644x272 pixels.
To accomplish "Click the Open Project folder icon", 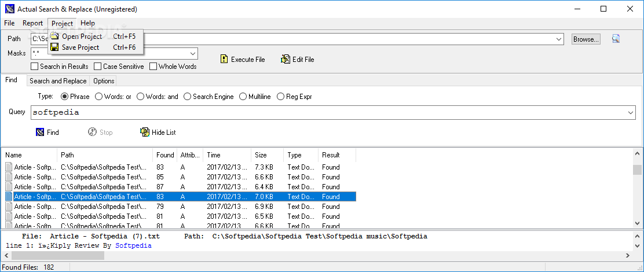I will [x=54, y=36].
